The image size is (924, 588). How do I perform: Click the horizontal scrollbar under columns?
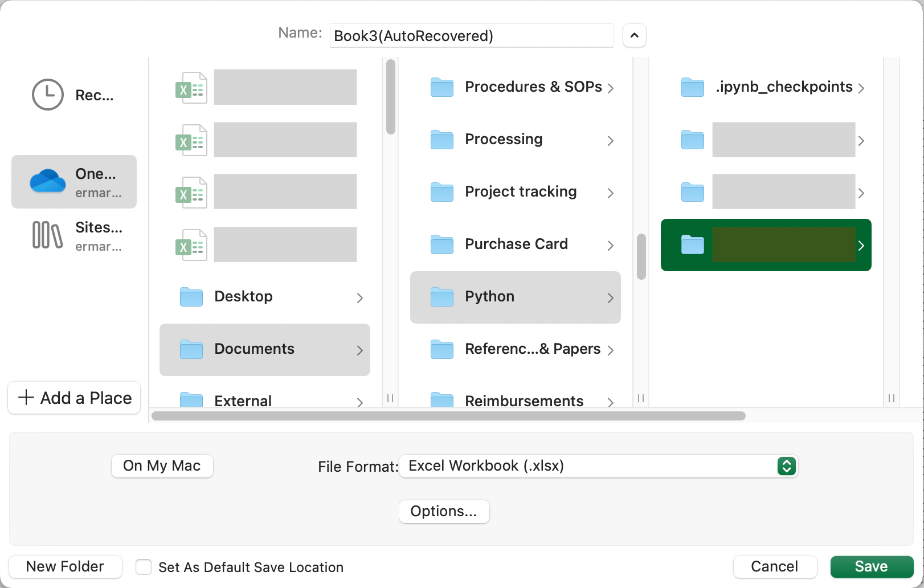point(448,415)
